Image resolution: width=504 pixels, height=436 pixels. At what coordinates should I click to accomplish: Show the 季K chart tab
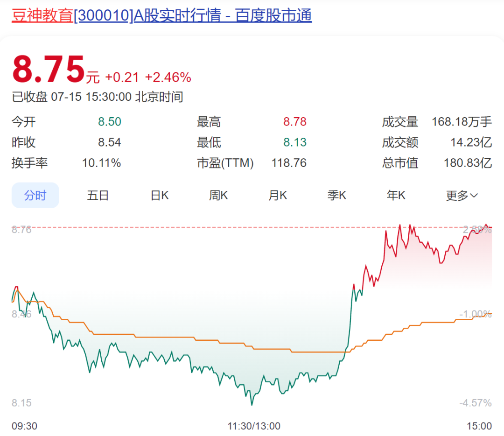(336, 195)
